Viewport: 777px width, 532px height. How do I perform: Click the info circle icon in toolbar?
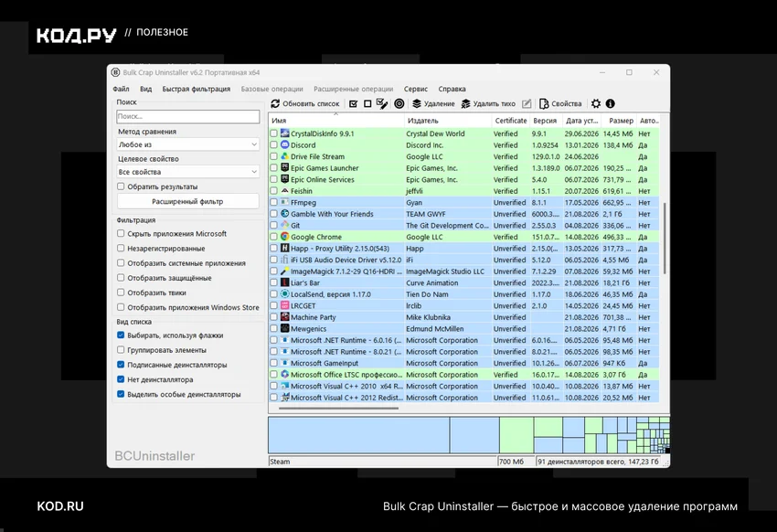(x=611, y=103)
